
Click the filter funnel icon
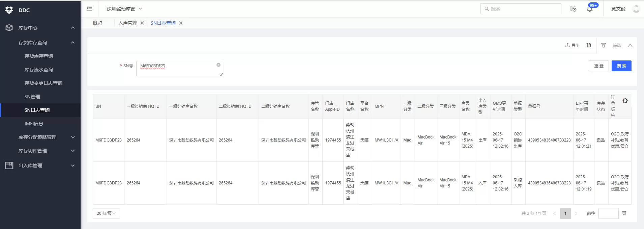(604, 45)
